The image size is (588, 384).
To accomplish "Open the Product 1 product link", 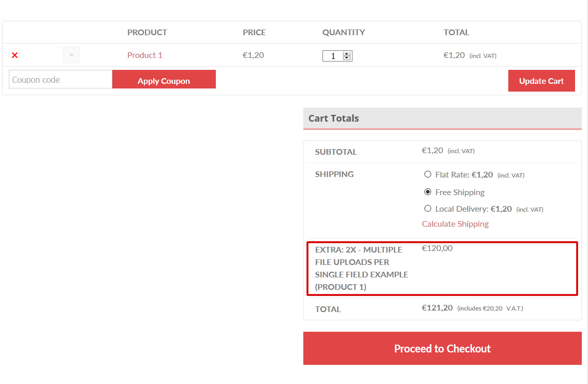I will point(145,55).
